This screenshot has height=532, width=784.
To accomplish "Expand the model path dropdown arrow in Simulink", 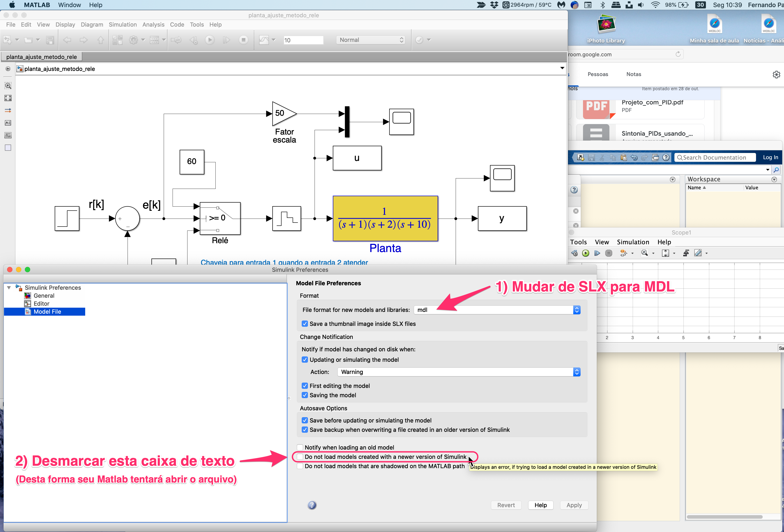I will pos(562,68).
